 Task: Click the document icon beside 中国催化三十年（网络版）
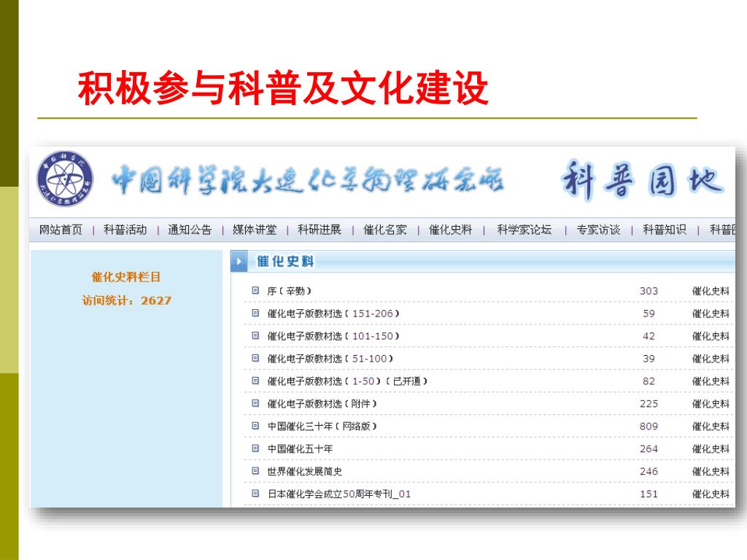point(255,425)
